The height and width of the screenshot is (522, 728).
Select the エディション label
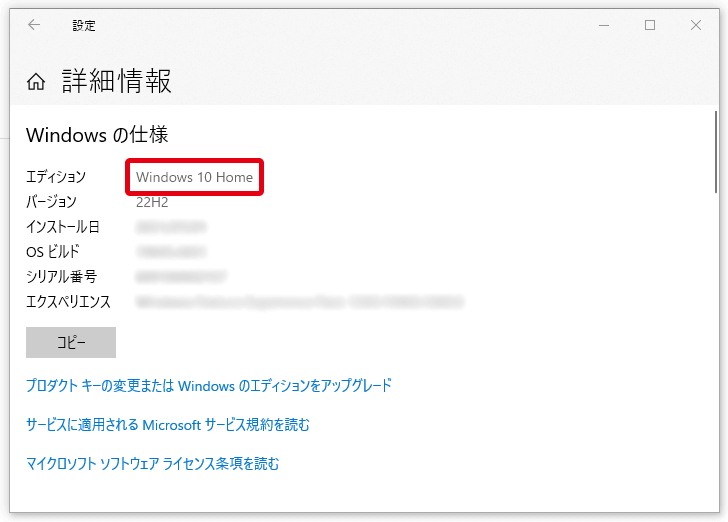[56, 177]
